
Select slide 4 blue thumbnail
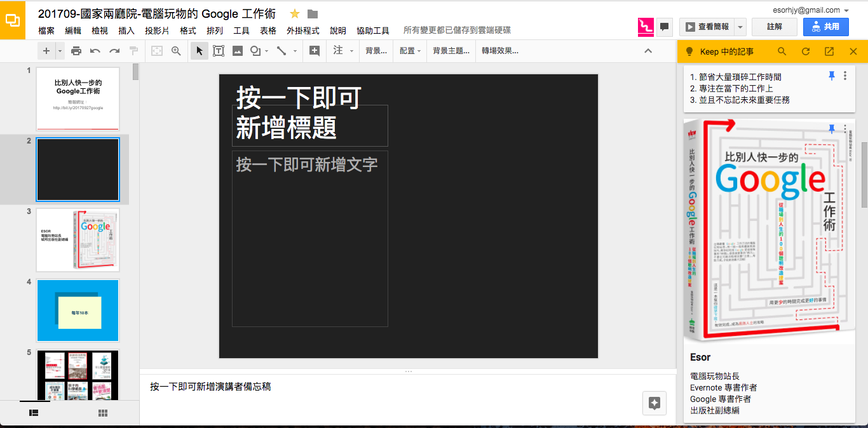tap(78, 310)
